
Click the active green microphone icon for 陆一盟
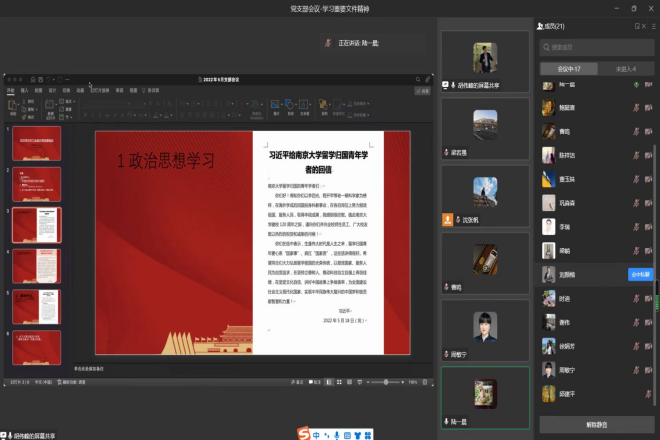(x=636, y=85)
